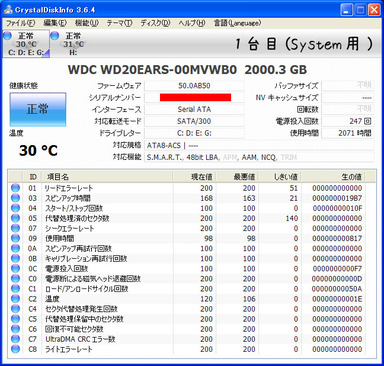Open the テーマ(T) menu
This screenshot has height=366, width=384.
tap(119, 23)
